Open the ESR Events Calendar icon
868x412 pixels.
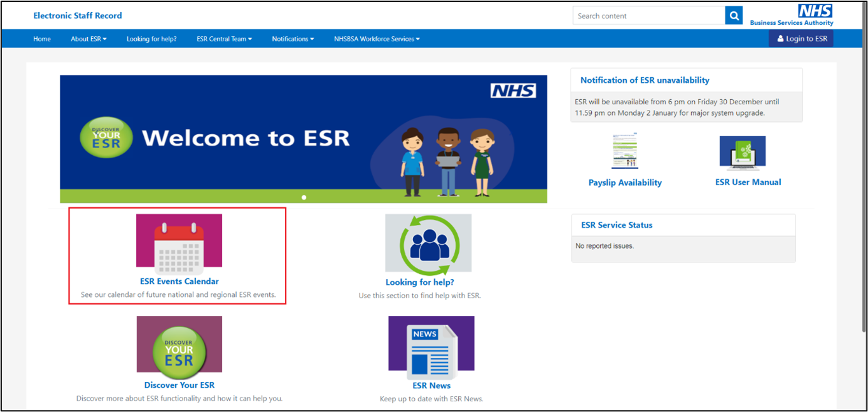coord(179,243)
